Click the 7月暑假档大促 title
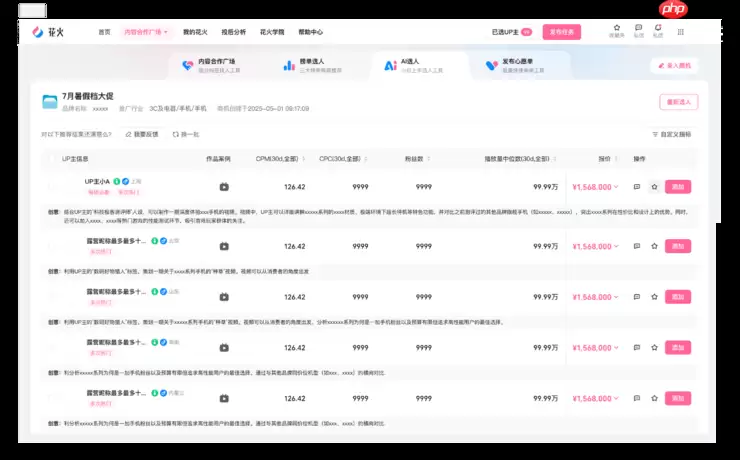This screenshot has width=740, height=460. tap(88, 96)
